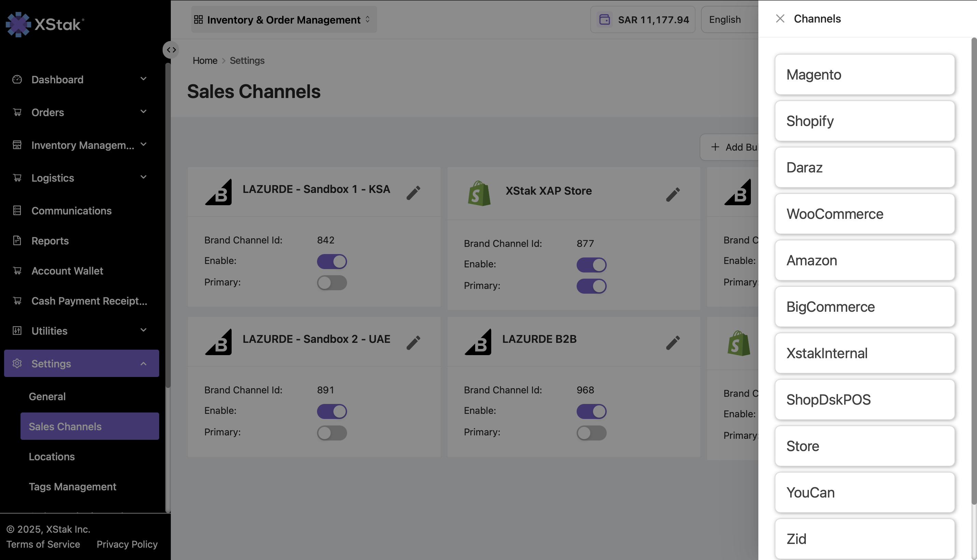Turn off Primary toggle for XStak XAP Store

point(591,286)
